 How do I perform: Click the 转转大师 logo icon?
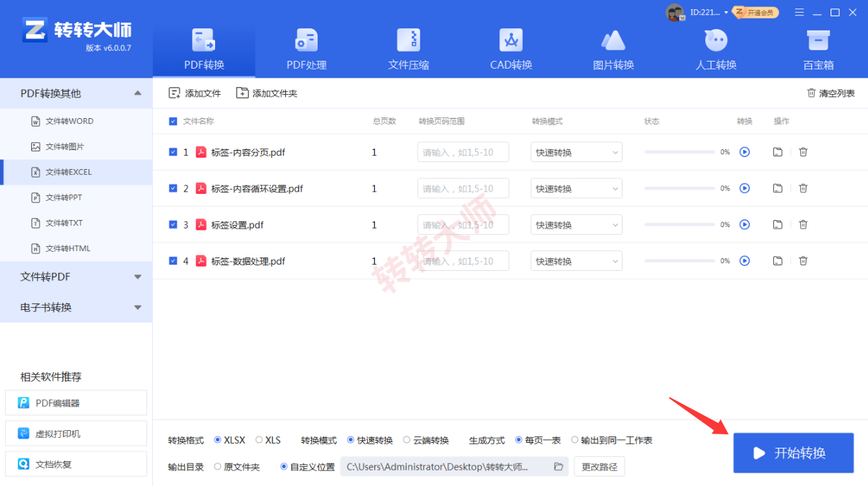[35, 30]
